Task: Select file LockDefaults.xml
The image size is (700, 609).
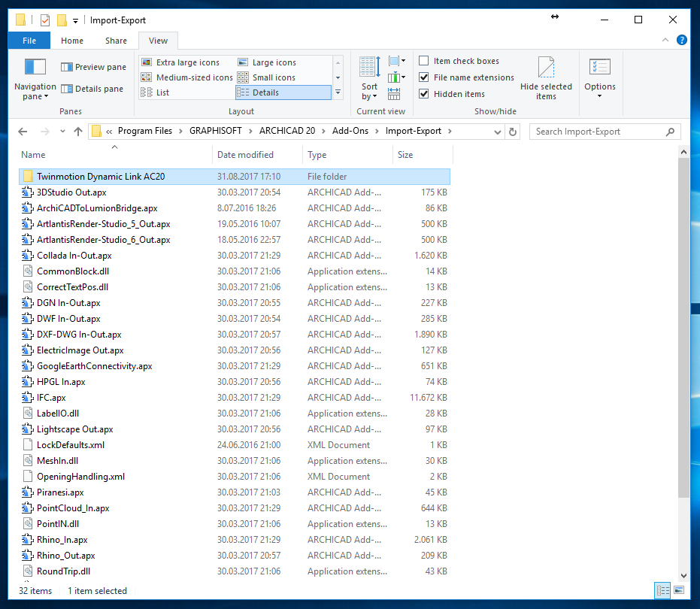Action: (235, 445)
